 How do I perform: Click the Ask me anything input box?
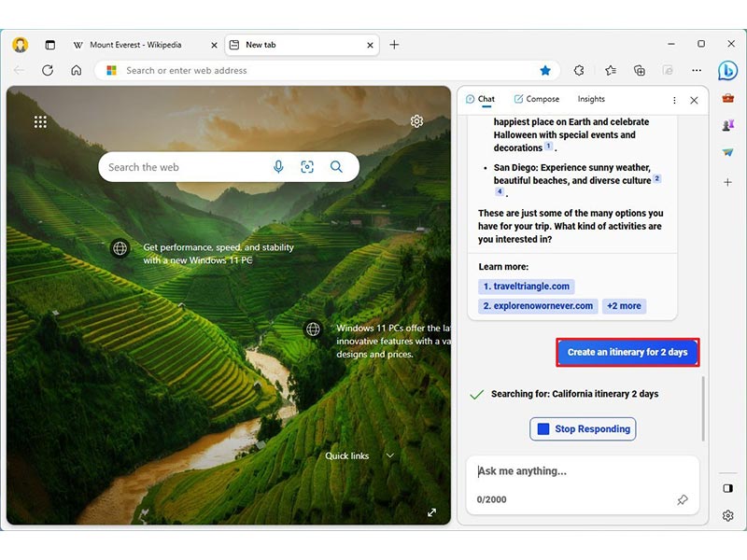pos(582,484)
